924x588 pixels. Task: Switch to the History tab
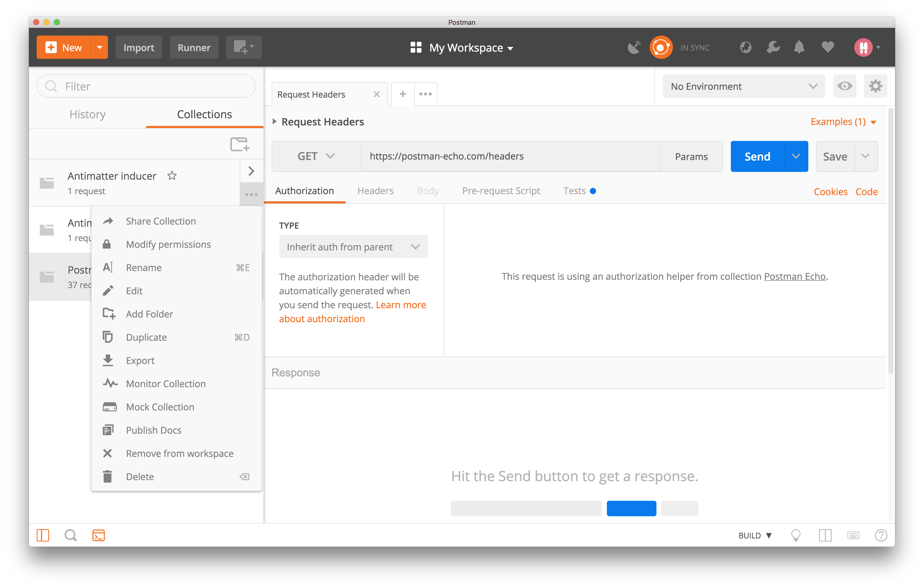87,114
